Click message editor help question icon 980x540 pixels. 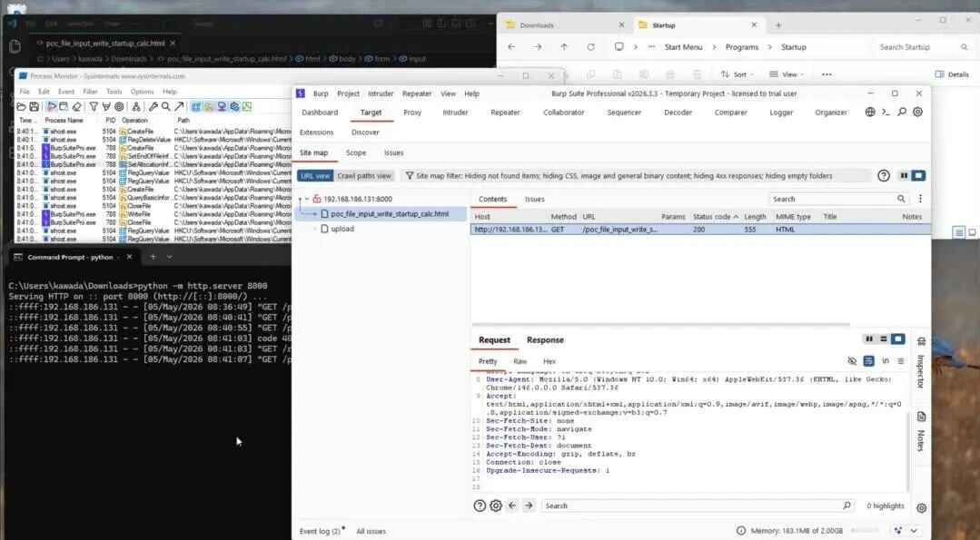coord(480,506)
